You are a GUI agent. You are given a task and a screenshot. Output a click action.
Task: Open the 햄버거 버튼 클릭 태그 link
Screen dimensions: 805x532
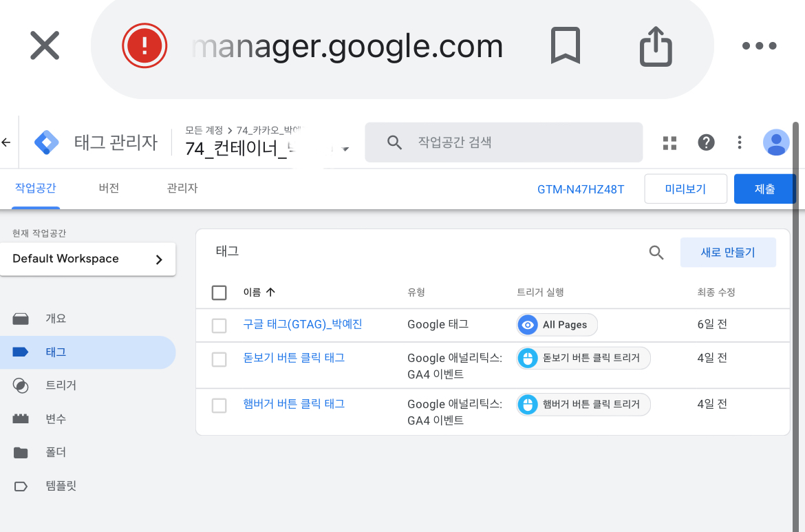pyautogui.click(x=294, y=403)
